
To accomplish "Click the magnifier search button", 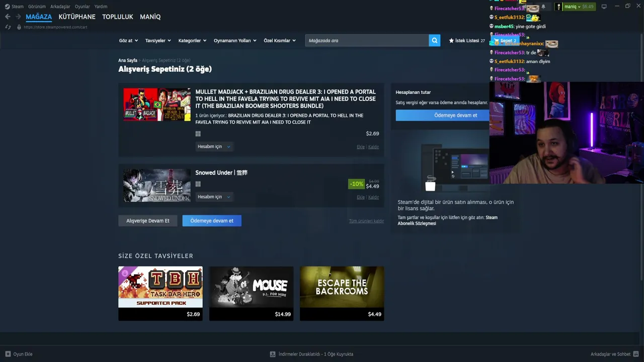I will (434, 40).
